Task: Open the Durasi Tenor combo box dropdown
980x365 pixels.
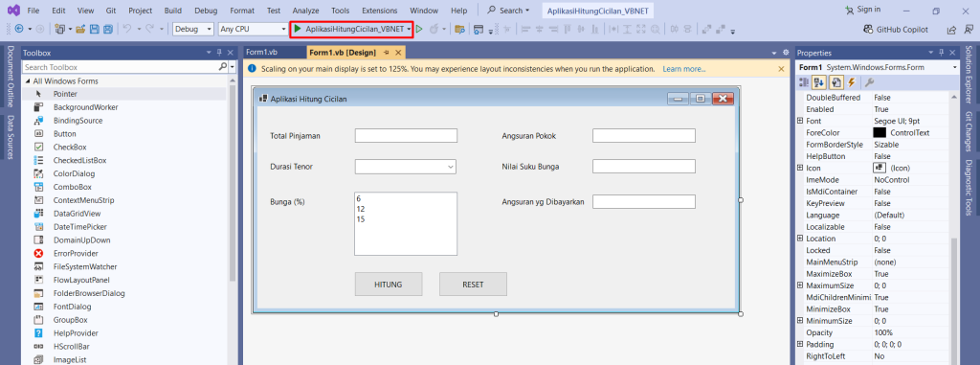Action: pyautogui.click(x=451, y=167)
